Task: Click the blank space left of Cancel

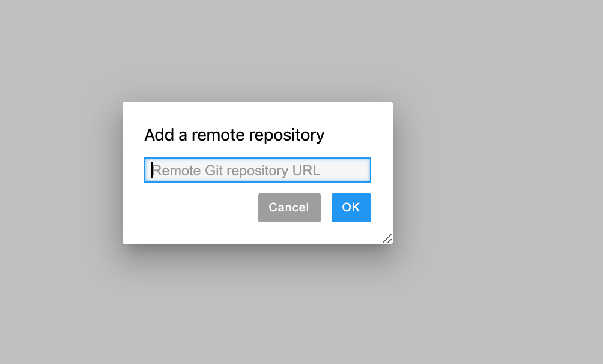Action: (200, 208)
